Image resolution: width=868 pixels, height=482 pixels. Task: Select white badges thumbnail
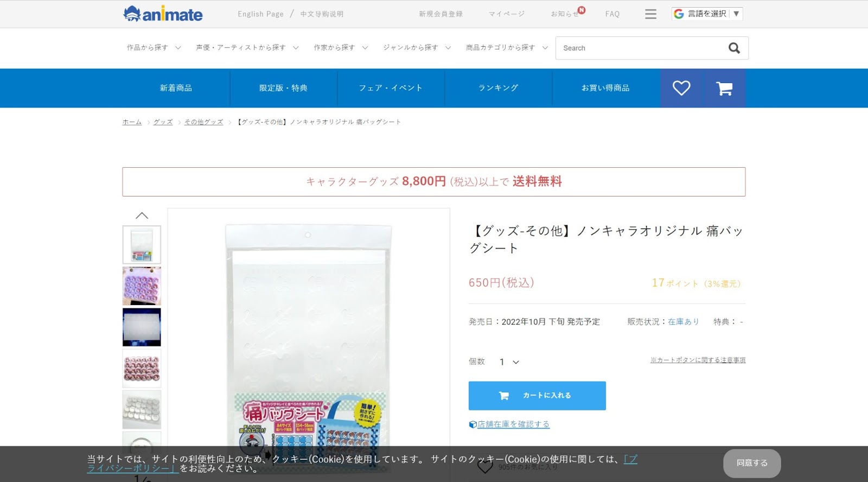coord(142,410)
